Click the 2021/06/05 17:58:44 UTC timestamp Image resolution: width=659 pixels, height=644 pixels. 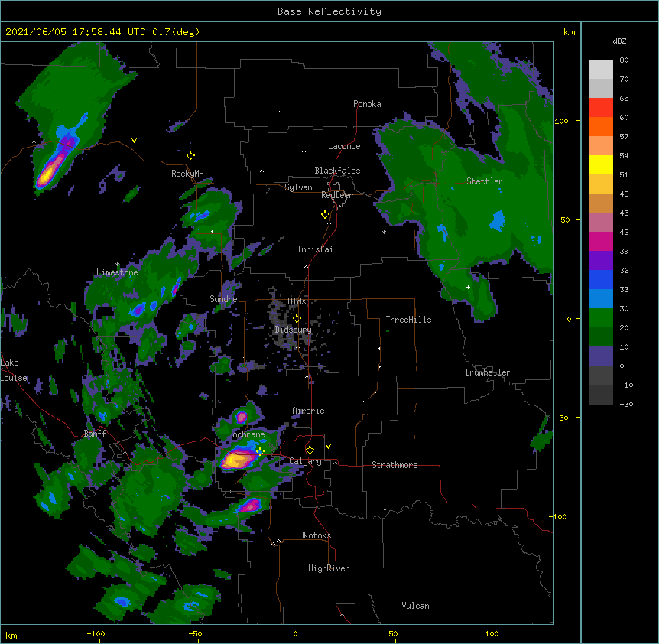pyautogui.click(x=75, y=32)
